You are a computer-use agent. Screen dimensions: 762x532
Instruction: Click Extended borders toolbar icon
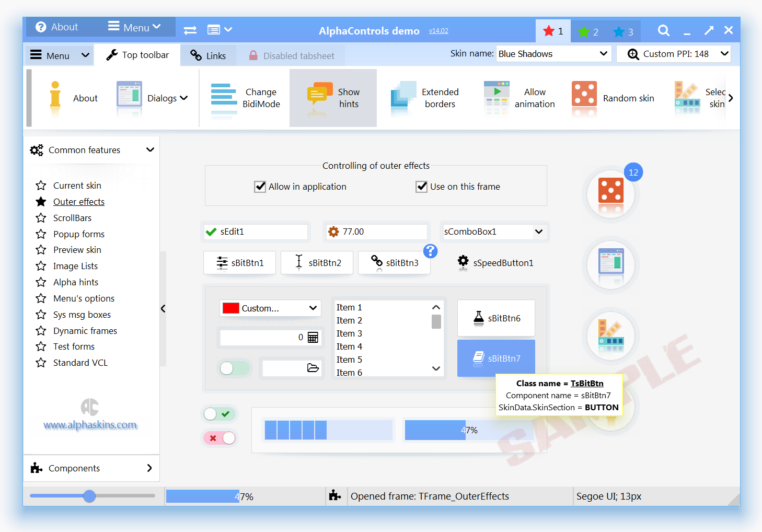coord(403,98)
